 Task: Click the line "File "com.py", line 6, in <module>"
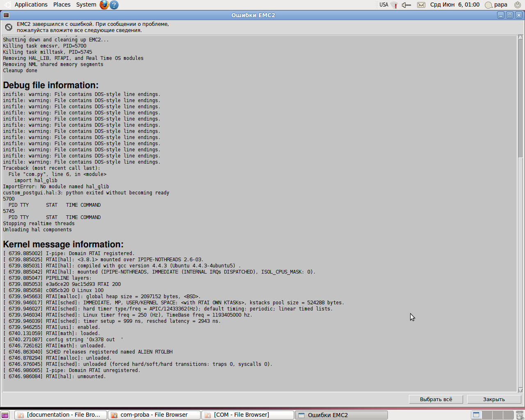click(x=57, y=174)
